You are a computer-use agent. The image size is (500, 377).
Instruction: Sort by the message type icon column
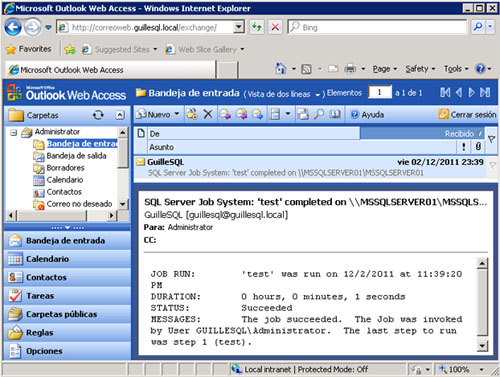[x=141, y=134]
